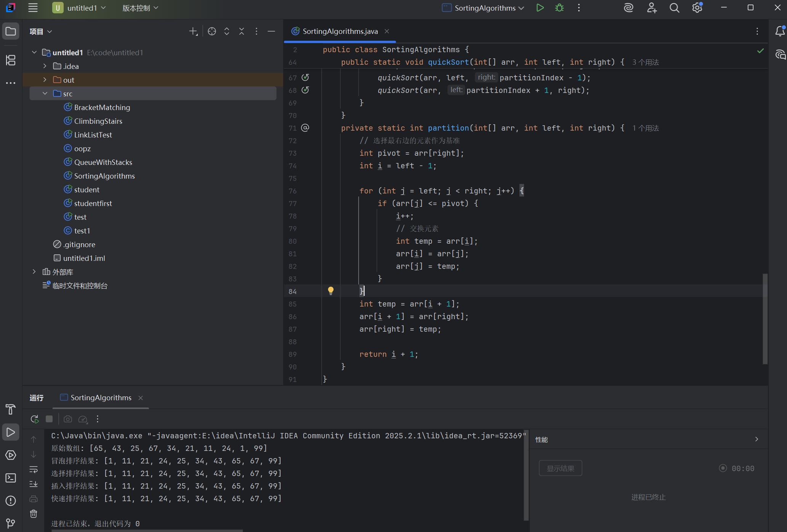The image size is (787, 532).
Task: Expand all items in project tree
Action: click(x=227, y=31)
